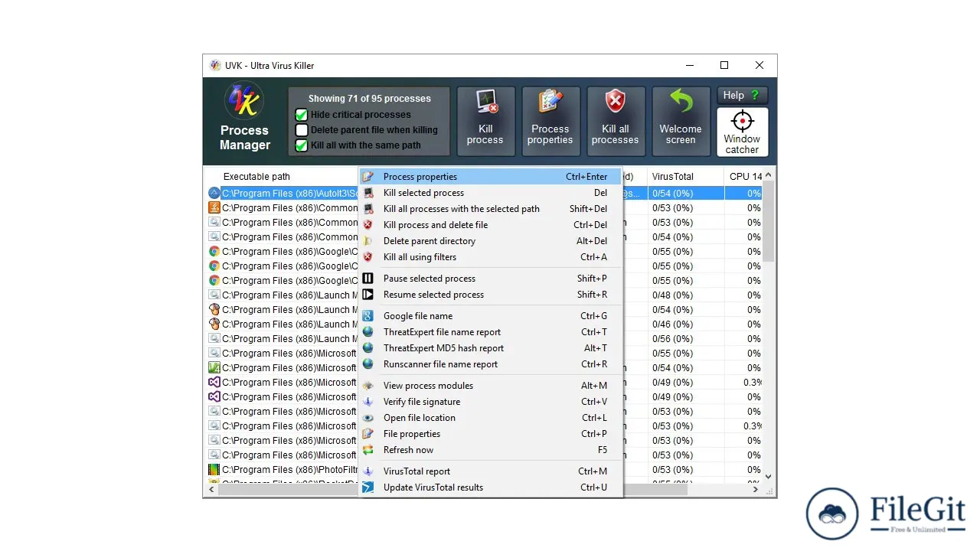This screenshot has height=551, width=980.
Task: Click the horizontal scrollbar left arrow
Action: point(211,490)
